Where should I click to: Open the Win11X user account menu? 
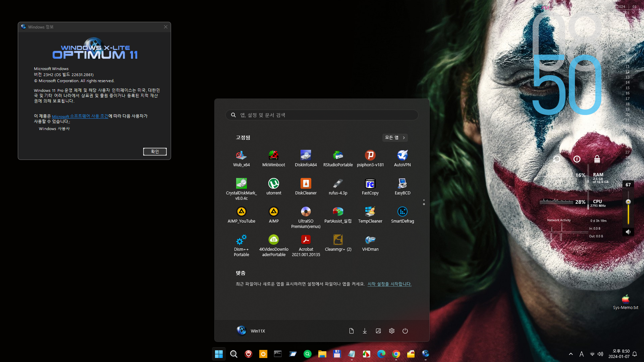[x=251, y=331]
